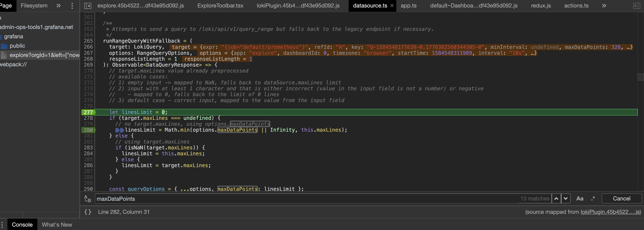The width and height of the screenshot is (644, 230).
Task: Close the datasource.ts tab
Action: click(x=392, y=5)
